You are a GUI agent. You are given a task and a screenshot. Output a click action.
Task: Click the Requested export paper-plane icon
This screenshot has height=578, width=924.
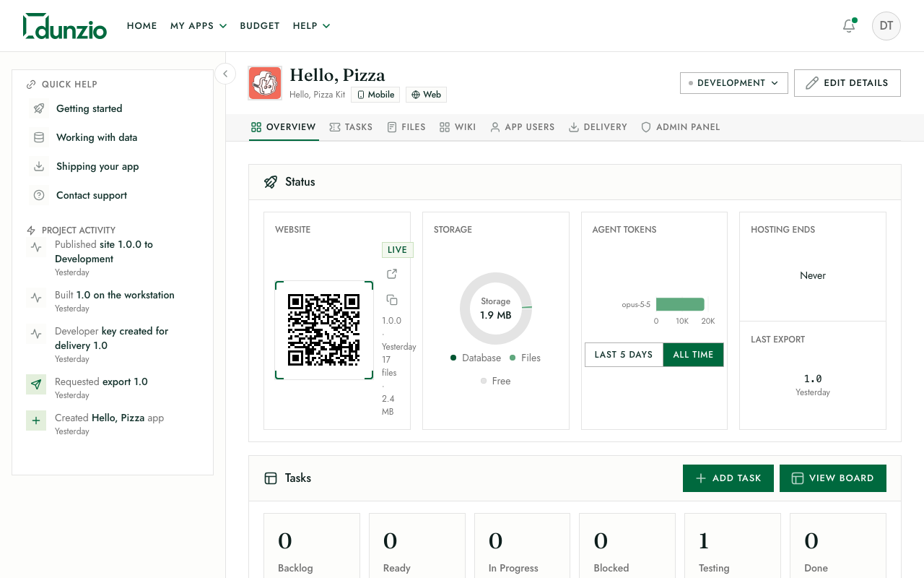36,384
